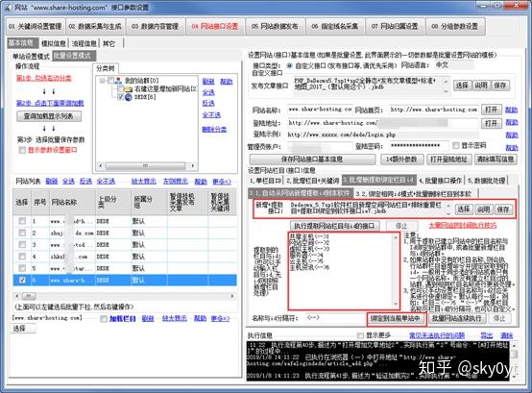Click down arrow of 提取到的栏目 list scrollbar

coord(396,304)
